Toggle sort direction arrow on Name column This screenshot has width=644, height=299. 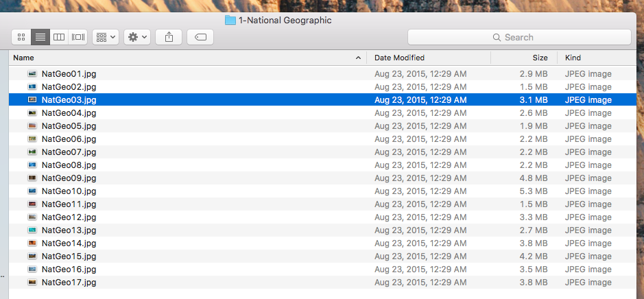point(358,58)
